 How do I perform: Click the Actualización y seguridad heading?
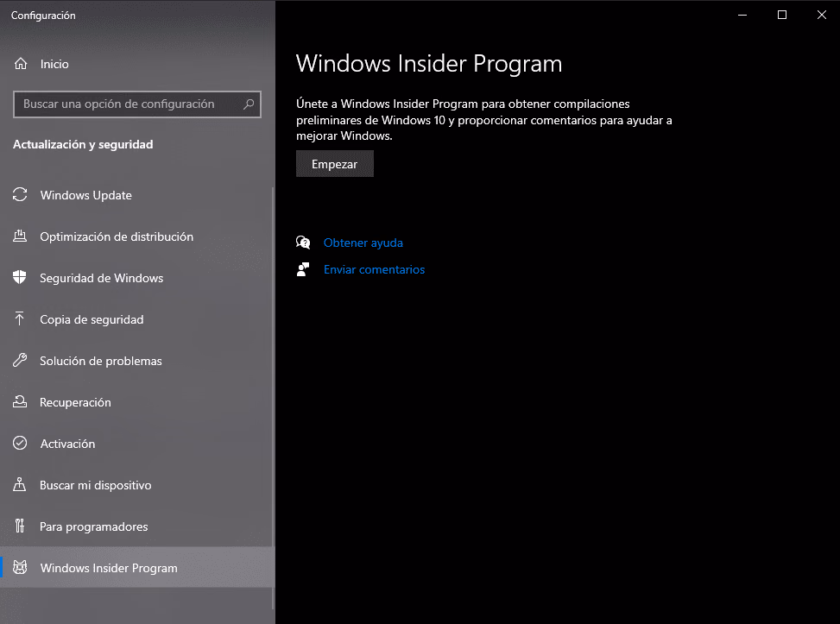coord(83,145)
